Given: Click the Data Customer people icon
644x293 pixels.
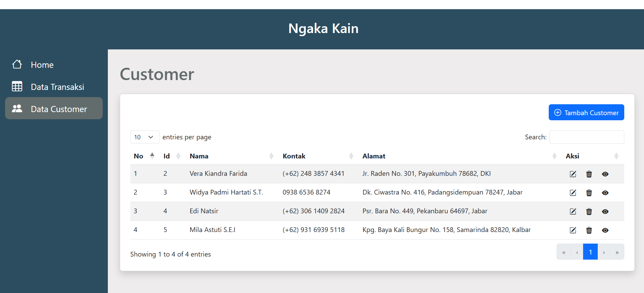Looking at the screenshot, I should [17, 109].
